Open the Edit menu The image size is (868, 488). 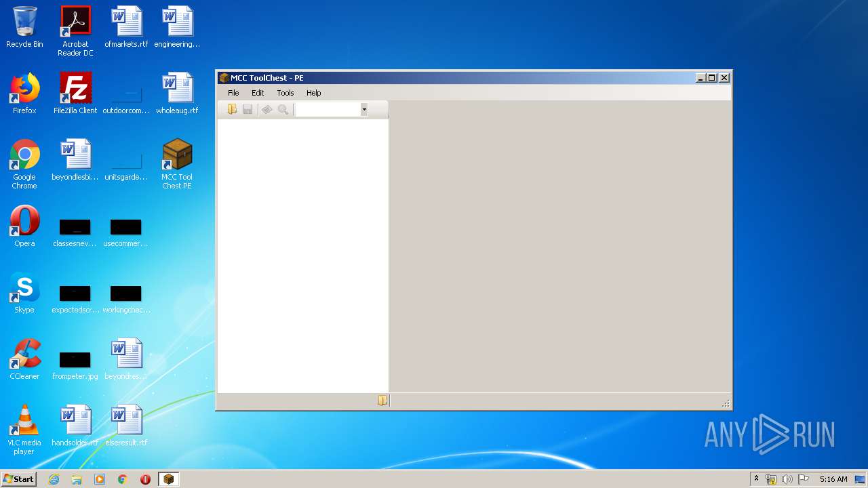coord(258,93)
